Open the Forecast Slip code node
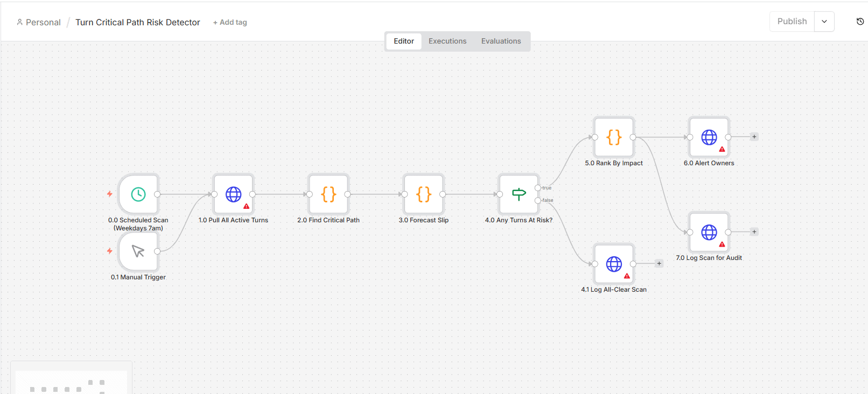Image resolution: width=868 pixels, height=394 pixels. 424,194
